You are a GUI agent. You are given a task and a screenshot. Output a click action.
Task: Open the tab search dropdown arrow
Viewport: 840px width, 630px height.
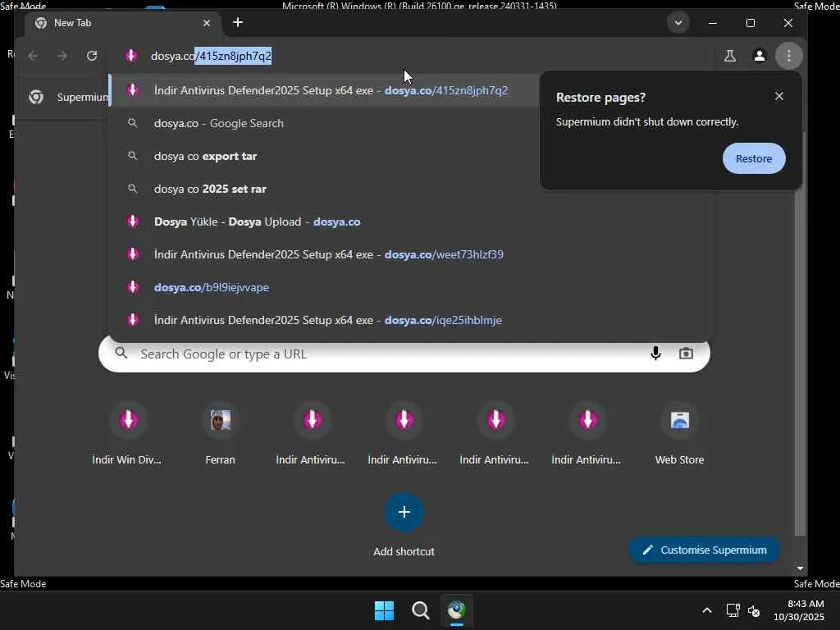678,22
